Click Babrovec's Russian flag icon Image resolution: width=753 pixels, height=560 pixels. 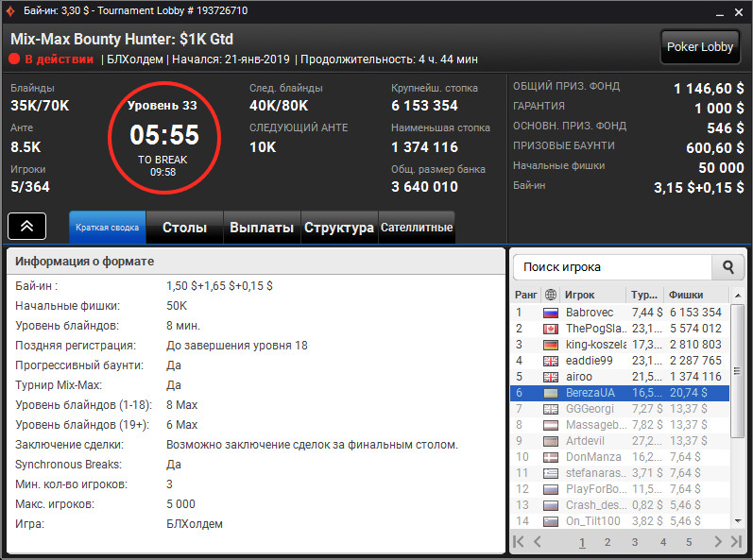pos(551,313)
